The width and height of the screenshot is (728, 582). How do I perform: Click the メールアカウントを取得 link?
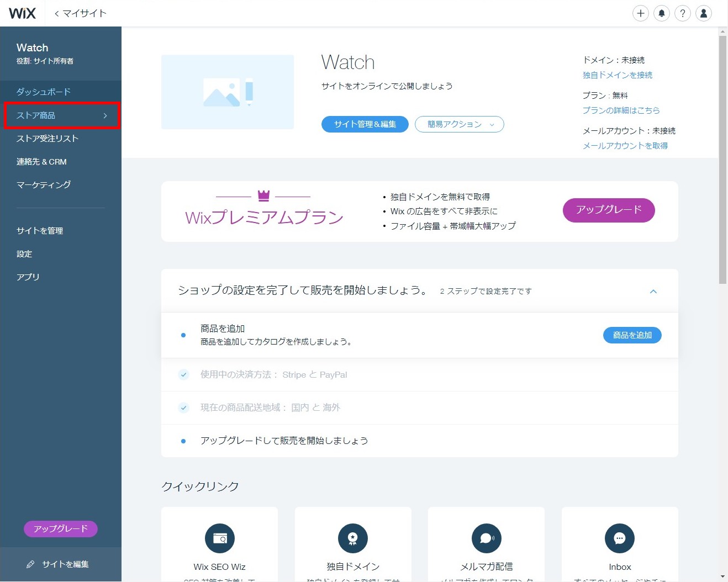click(625, 146)
